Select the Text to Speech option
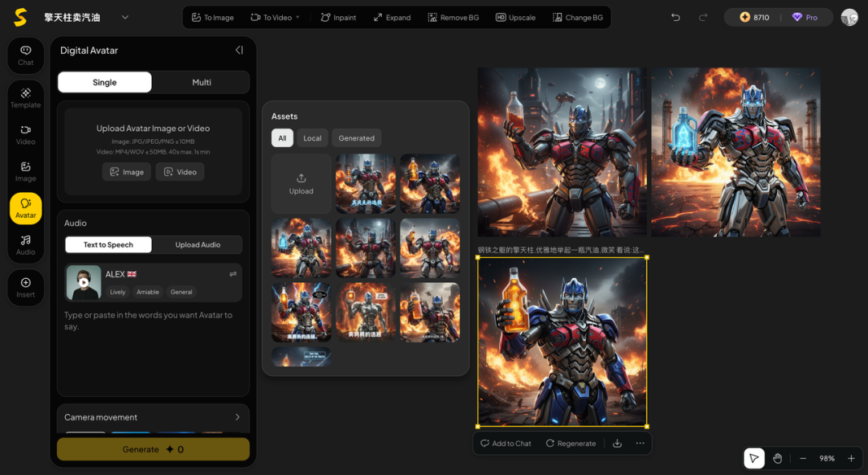Screen dimensions: 868x475 [x=108, y=244]
